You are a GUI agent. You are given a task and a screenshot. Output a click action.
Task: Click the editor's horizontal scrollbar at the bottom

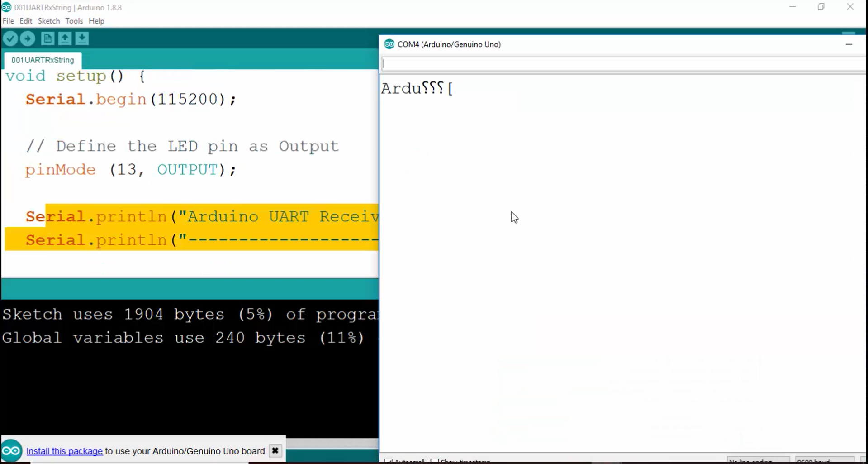332,443
